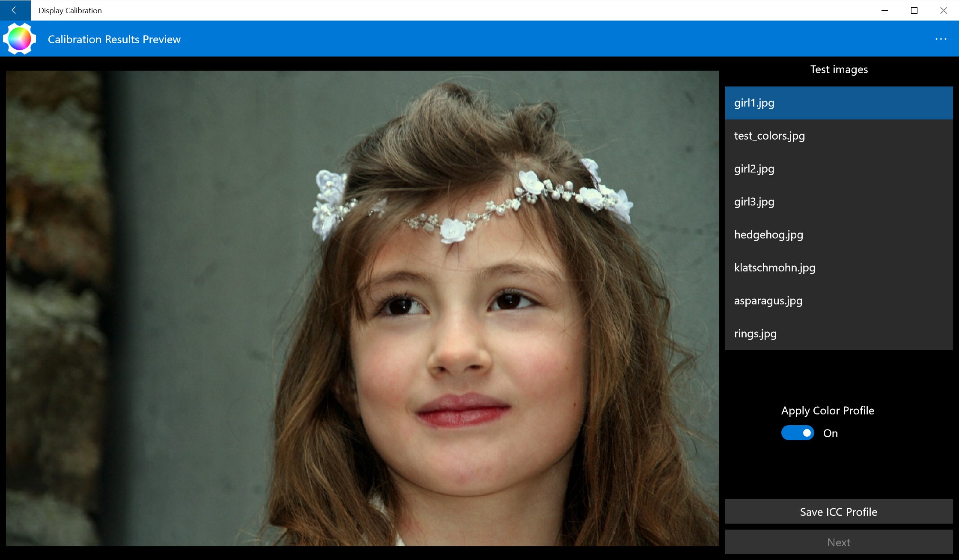The height and width of the screenshot is (560, 959).
Task: Preview the rings.jpg image
Action: [x=755, y=334]
